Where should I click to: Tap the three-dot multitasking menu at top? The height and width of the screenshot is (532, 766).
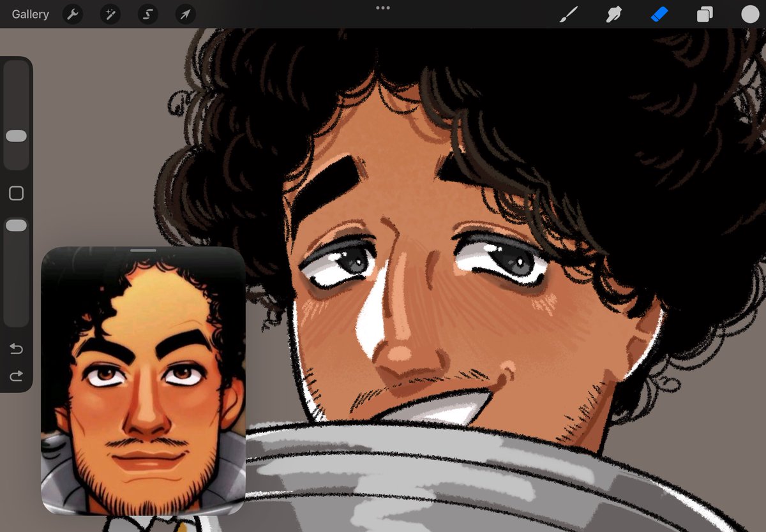tap(382, 8)
